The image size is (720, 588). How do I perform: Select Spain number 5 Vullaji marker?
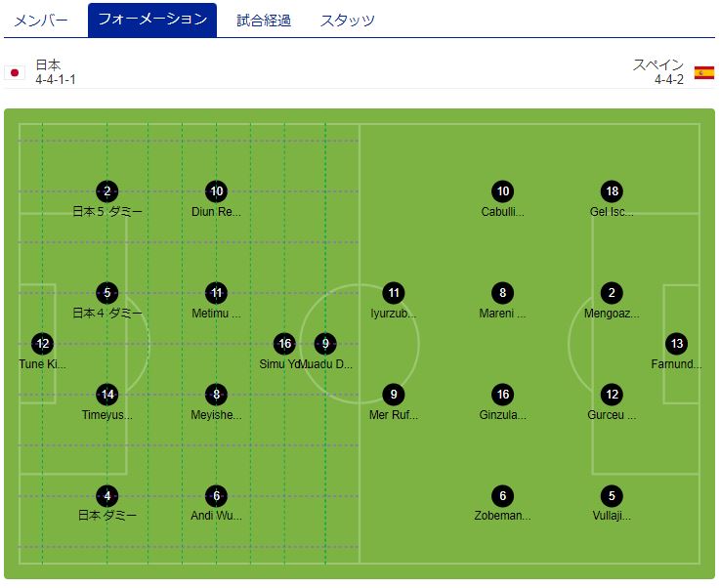[x=612, y=496]
